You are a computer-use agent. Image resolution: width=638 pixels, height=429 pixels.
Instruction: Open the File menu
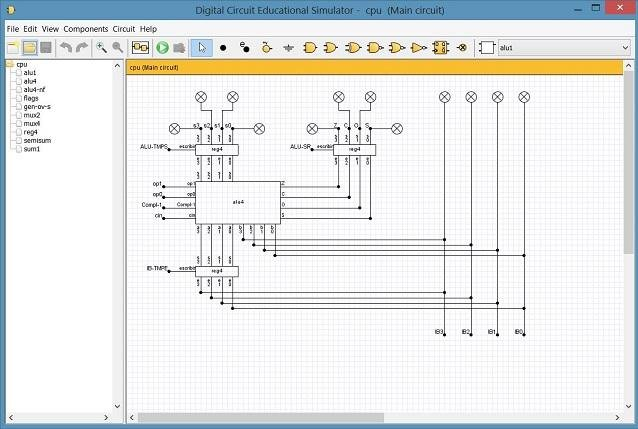point(13,29)
